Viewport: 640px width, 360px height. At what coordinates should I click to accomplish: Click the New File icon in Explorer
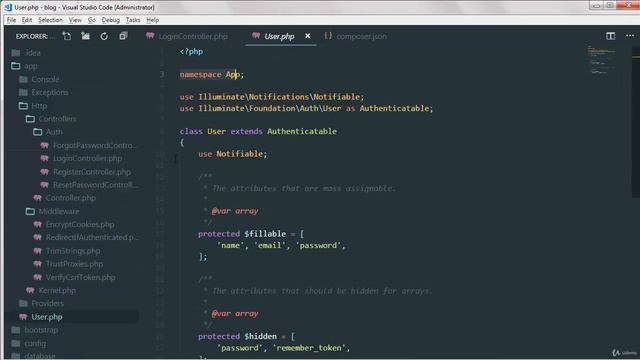coord(67,36)
